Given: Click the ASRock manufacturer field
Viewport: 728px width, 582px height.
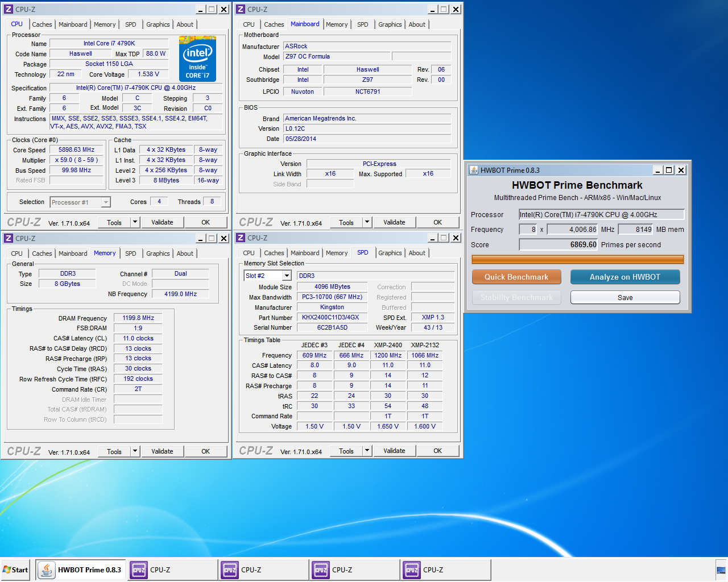Looking at the screenshot, I should point(367,46).
